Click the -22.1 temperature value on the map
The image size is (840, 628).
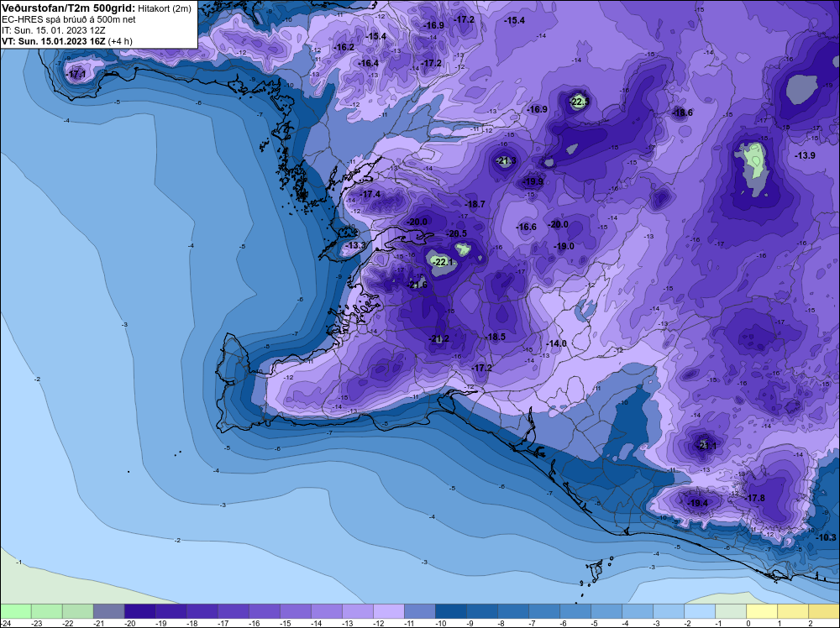(x=443, y=262)
